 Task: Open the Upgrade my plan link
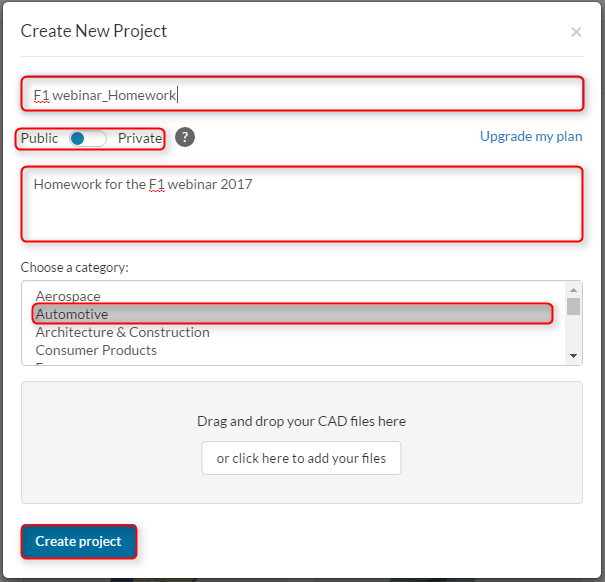531,136
